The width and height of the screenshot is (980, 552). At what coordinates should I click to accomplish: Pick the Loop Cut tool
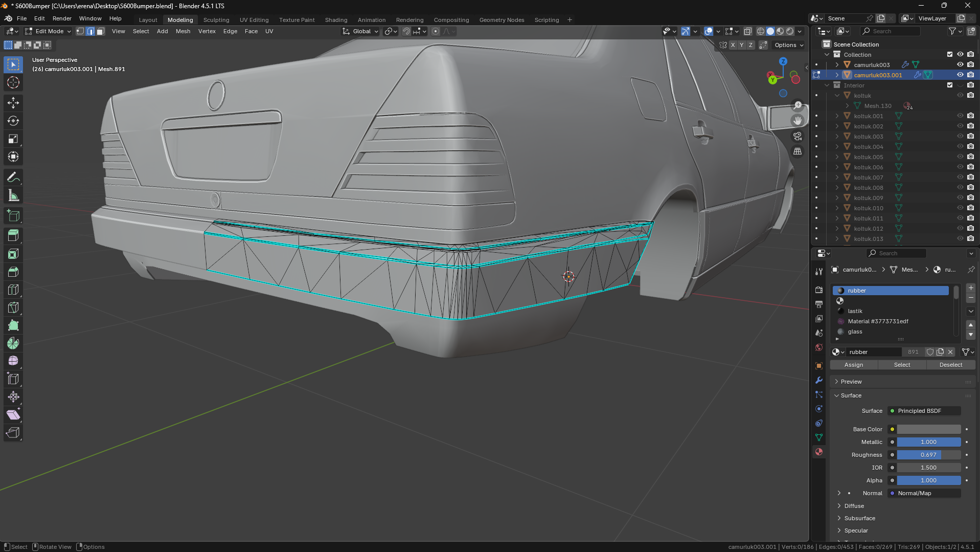pyautogui.click(x=13, y=290)
